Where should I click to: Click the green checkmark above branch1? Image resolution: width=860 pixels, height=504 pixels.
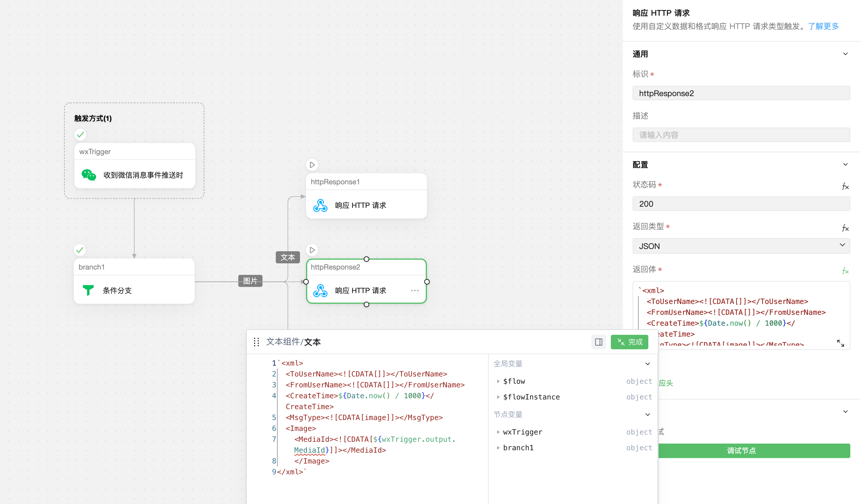tap(80, 250)
